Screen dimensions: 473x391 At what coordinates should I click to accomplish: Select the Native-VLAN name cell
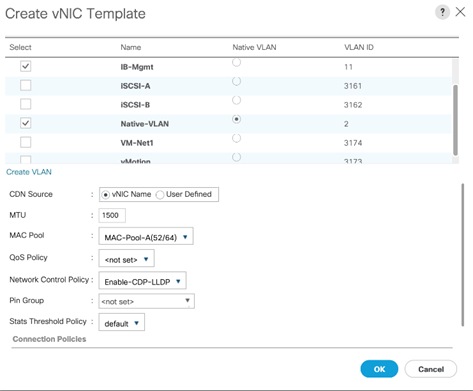pyautogui.click(x=145, y=124)
